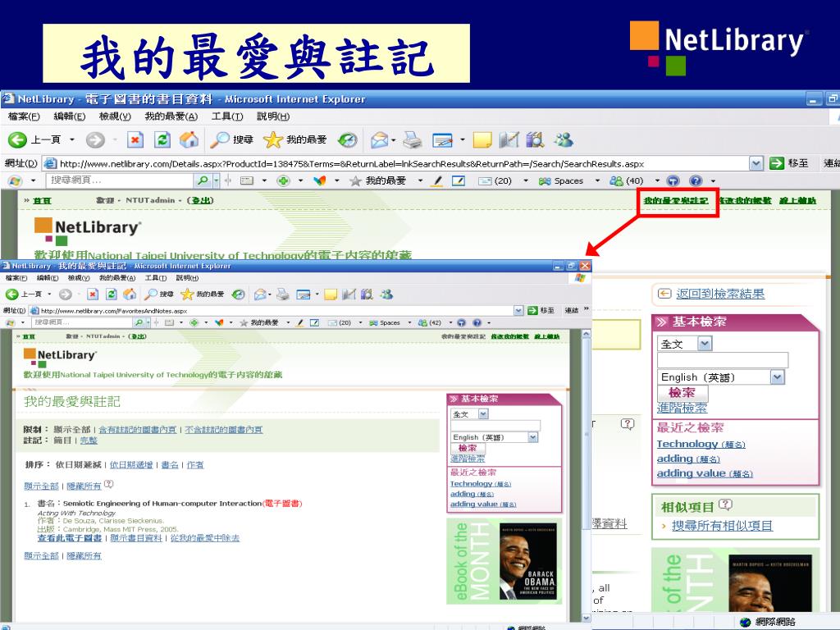This screenshot has width=840, height=630.
Task: Click MSN butterfly icon in back window bar
Action: click(320, 181)
